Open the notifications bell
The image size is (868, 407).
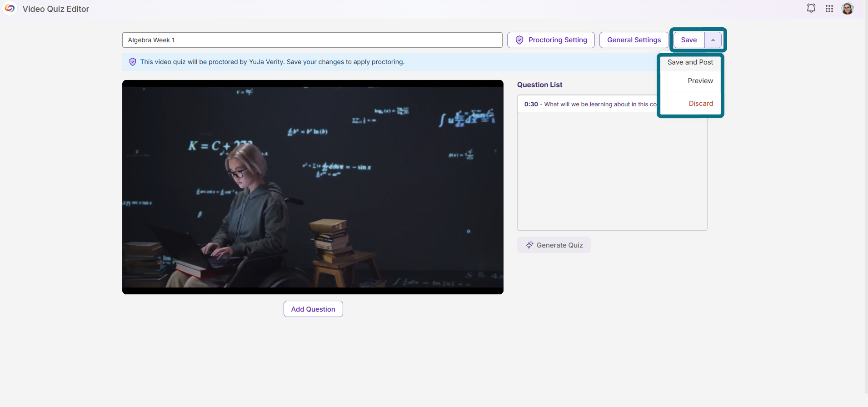[811, 8]
